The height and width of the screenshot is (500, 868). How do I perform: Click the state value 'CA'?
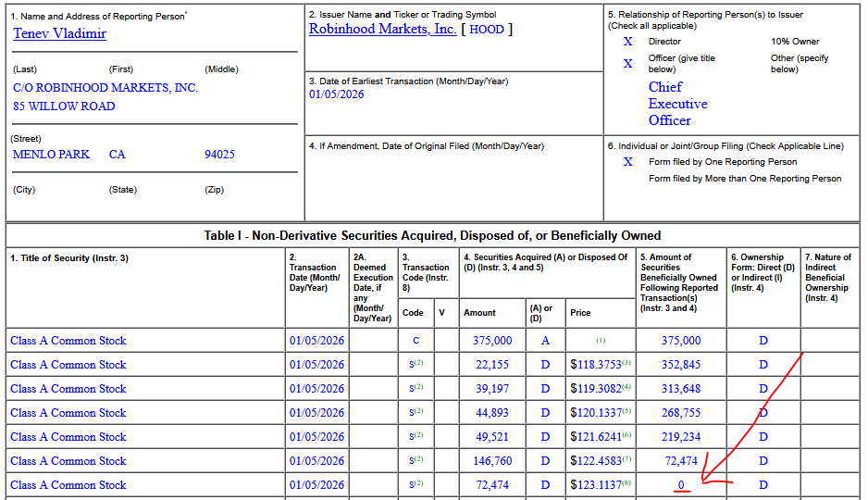[117, 155]
